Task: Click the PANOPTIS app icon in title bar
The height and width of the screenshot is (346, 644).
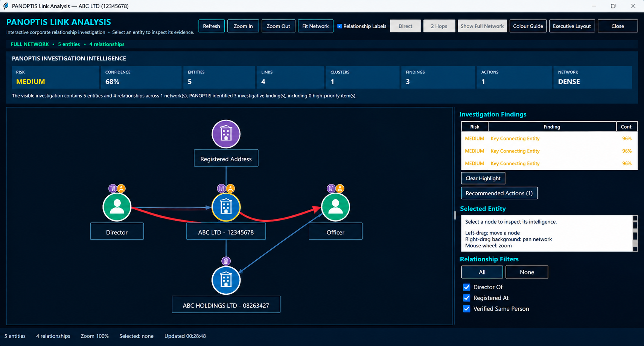Action: 6,6
